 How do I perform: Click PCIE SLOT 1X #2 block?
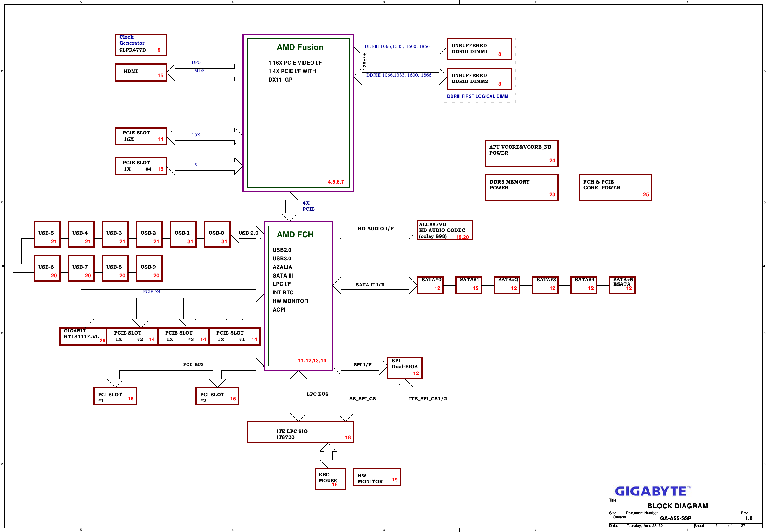pyautogui.click(x=132, y=336)
